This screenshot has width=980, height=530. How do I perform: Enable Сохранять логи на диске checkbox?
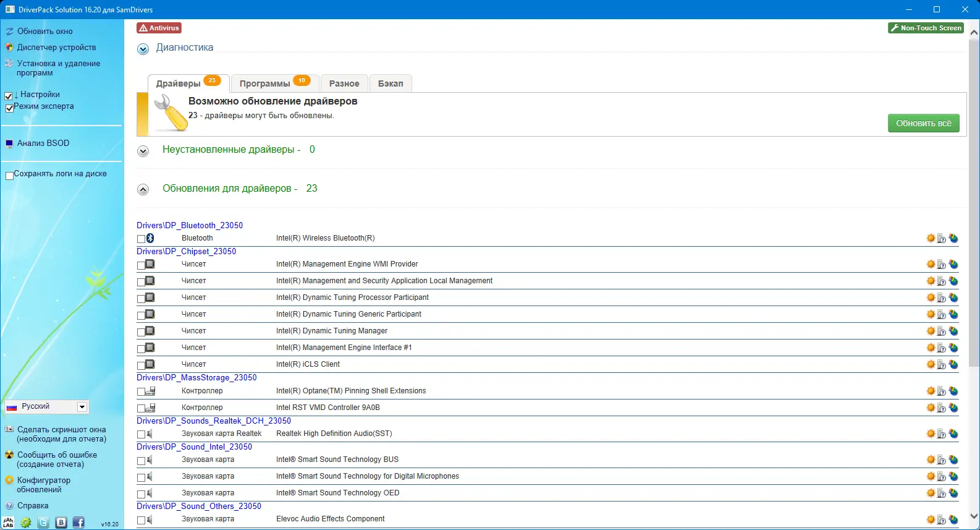point(9,176)
